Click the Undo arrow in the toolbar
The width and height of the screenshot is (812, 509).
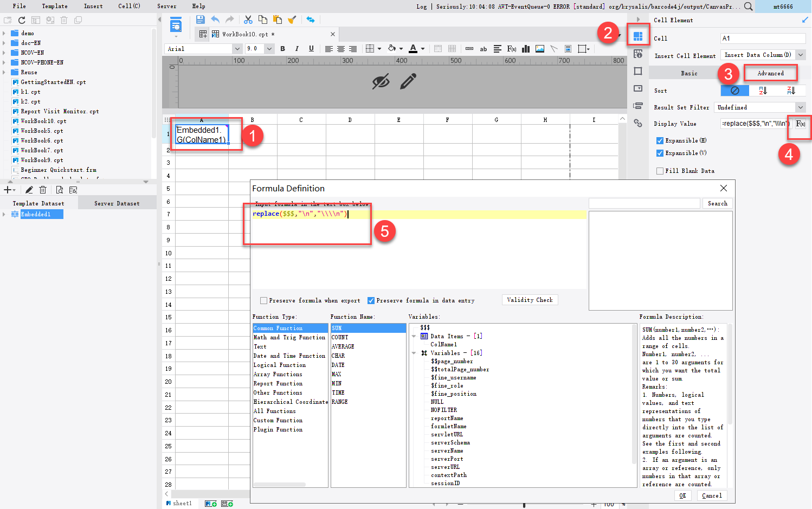coord(215,20)
